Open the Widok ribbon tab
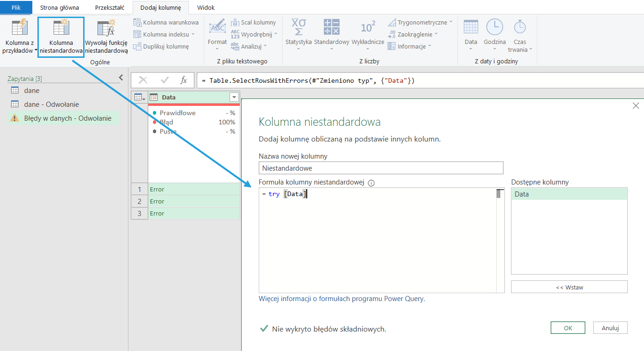The height and width of the screenshot is (351, 644). coord(206,7)
